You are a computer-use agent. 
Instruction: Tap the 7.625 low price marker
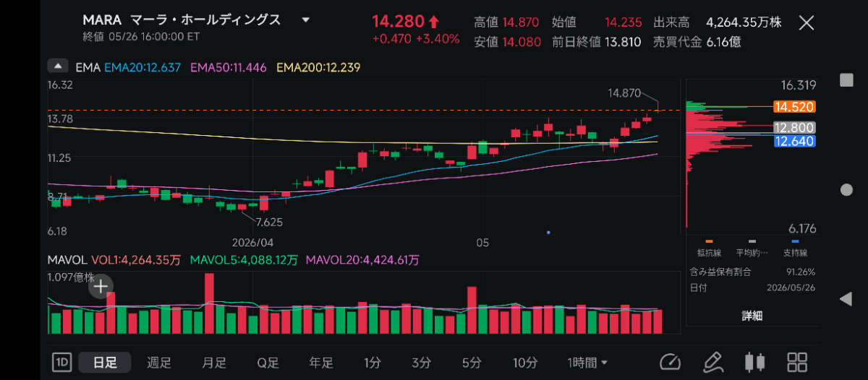pyautogui.click(x=268, y=222)
